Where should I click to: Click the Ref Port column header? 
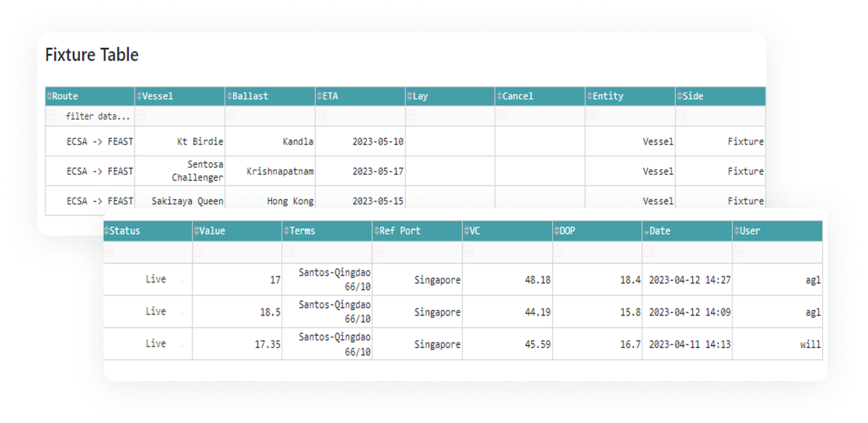[x=417, y=231]
